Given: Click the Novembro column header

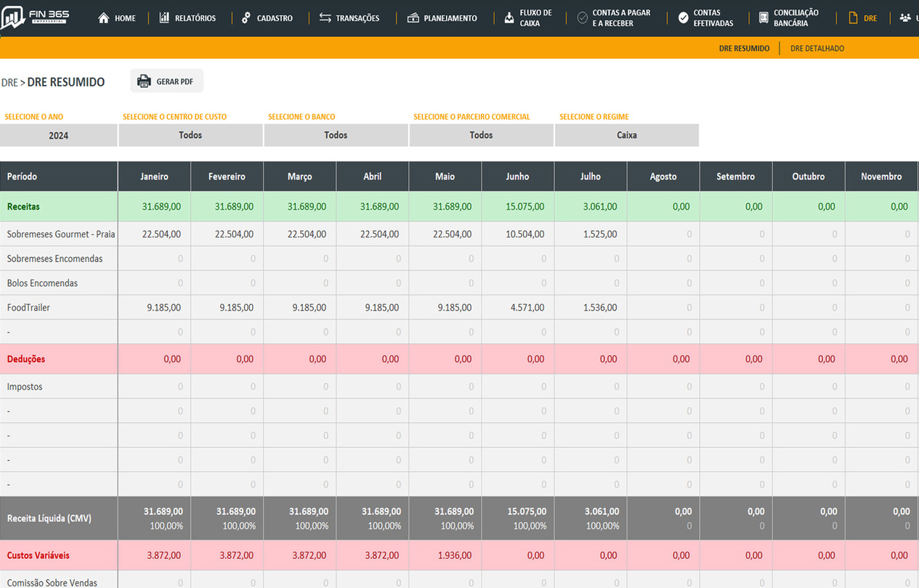Looking at the screenshot, I should pos(881,176).
